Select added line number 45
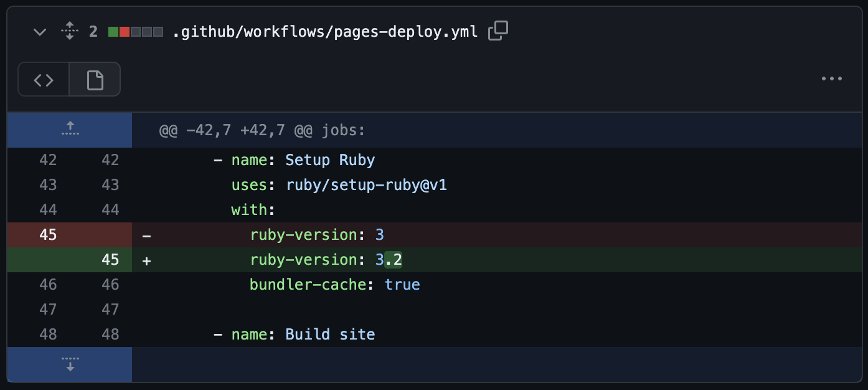868x390 pixels. [110, 260]
